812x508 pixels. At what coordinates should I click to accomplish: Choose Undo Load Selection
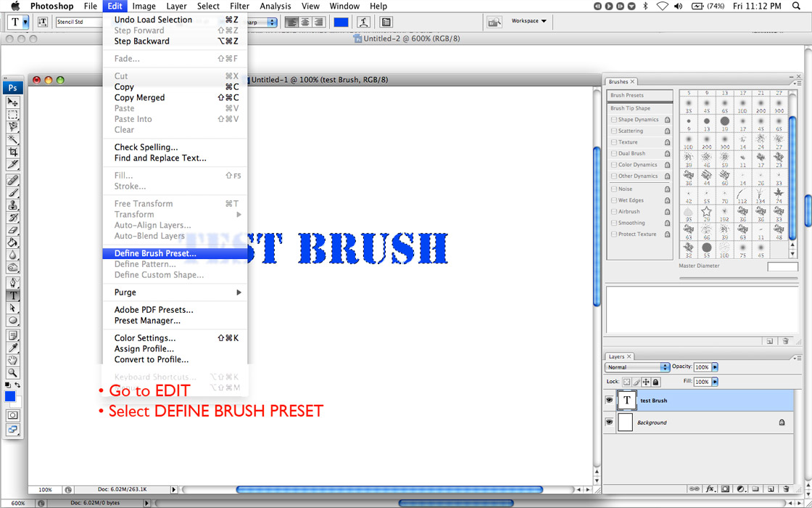pyautogui.click(x=175, y=20)
